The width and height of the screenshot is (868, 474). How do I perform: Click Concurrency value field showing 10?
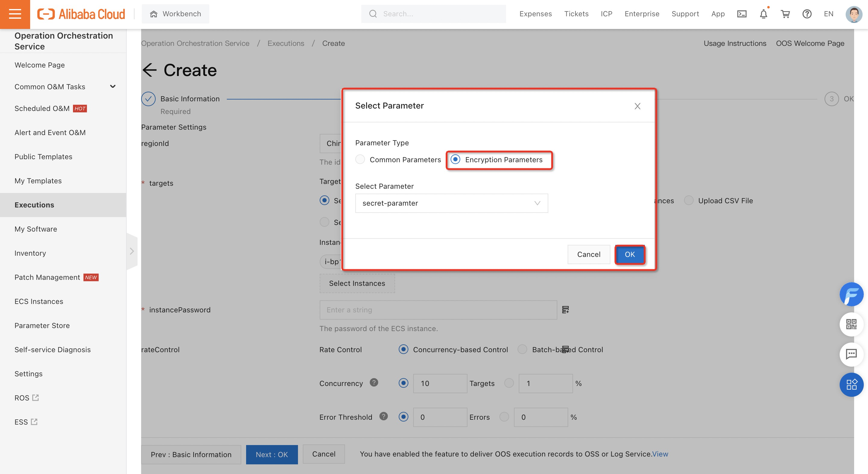coord(440,383)
